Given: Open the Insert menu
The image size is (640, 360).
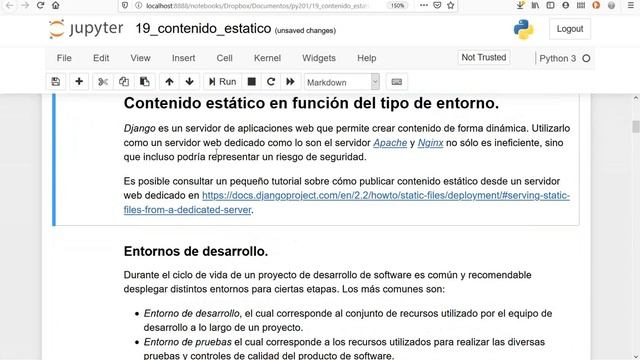Looking at the screenshot, I should 183,58.
